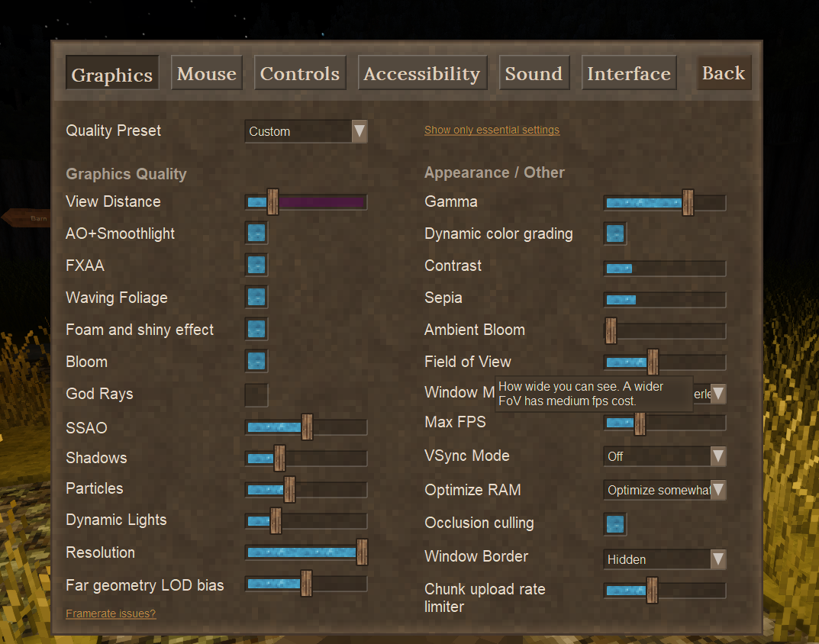
Task: Switch to the Graphics tab
Action: (112, 74)
